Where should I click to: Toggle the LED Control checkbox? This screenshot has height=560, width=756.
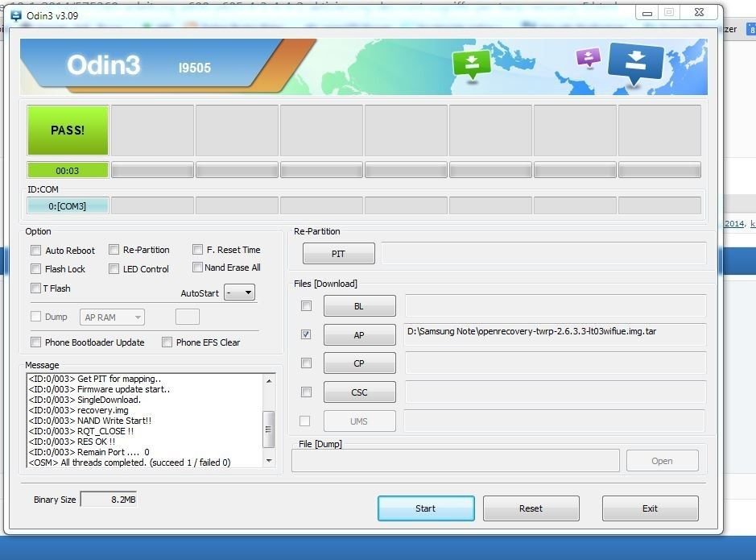point(114,268)
